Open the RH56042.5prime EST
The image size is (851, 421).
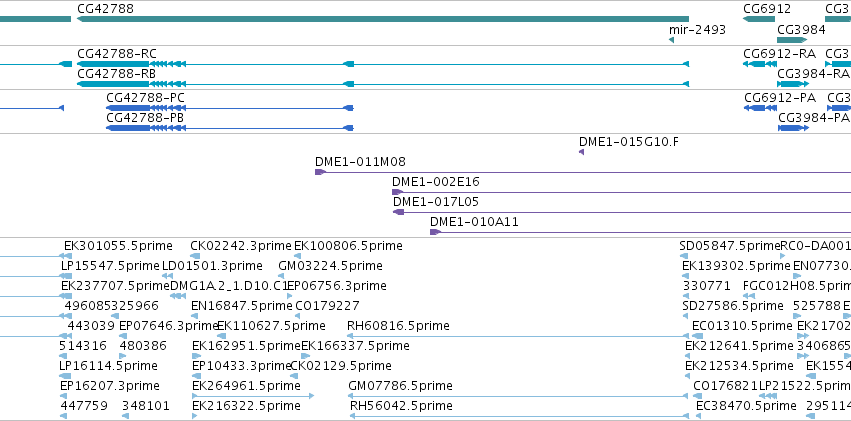coord(520,417)
